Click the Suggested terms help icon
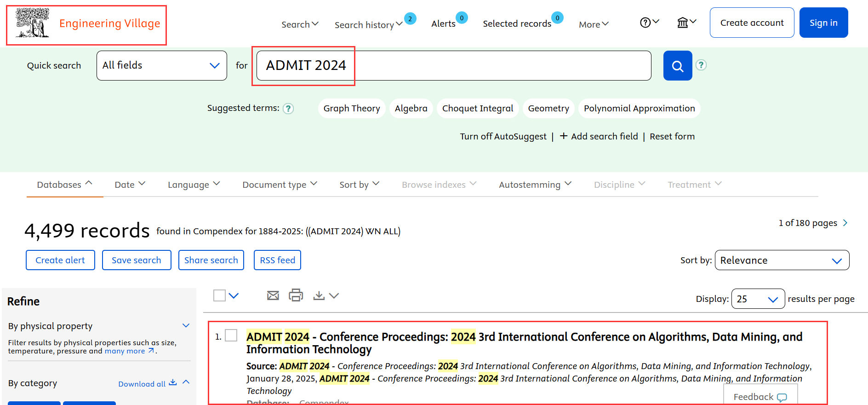The image size is (868, 405). click(x=288, y=109)
